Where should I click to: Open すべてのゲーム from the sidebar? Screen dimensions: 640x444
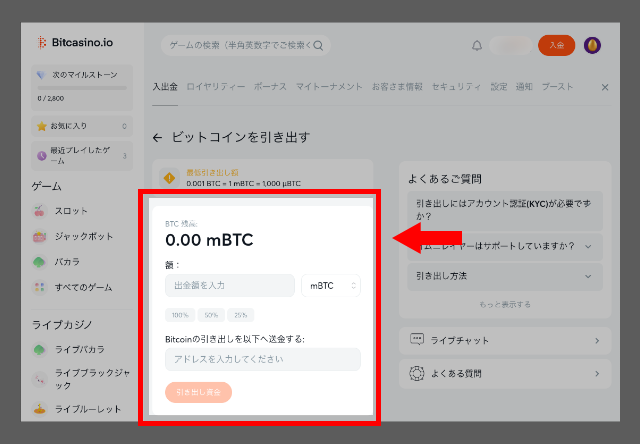coord(84,287)
